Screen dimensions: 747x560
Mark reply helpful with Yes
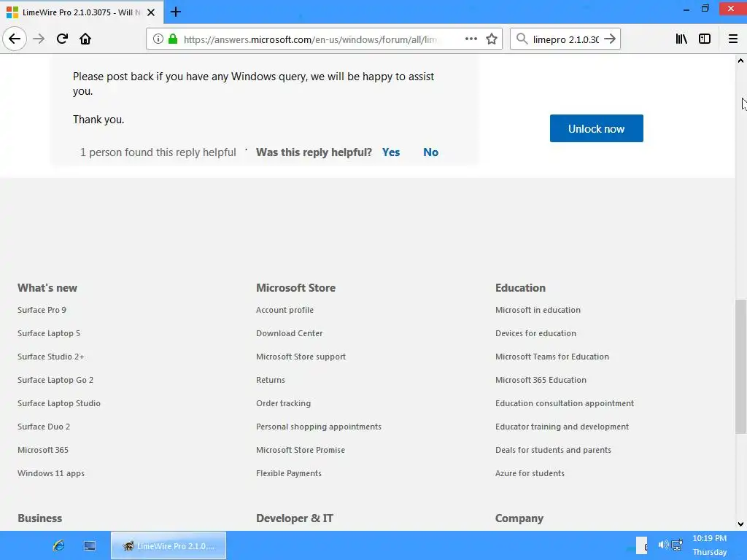click(391, 152)
